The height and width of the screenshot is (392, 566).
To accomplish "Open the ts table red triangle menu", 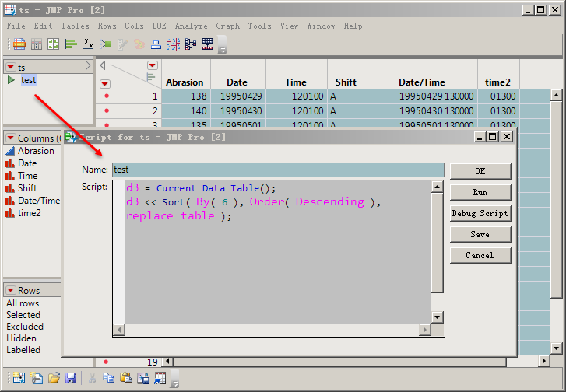I will point(10,68).
